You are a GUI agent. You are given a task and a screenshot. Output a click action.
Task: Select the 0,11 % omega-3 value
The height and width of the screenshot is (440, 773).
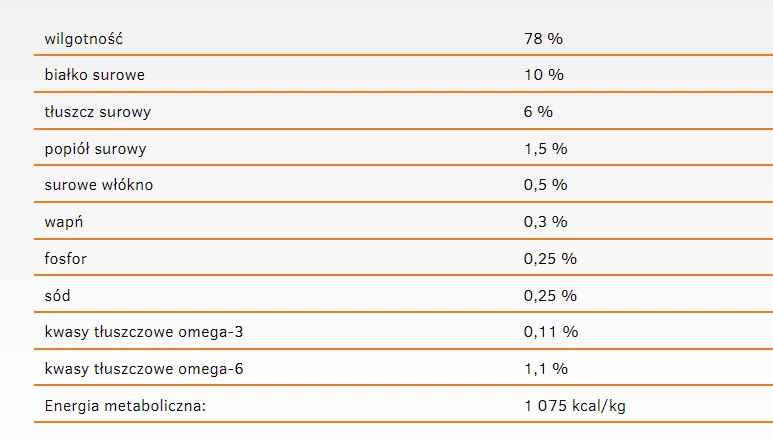(550, 332)
